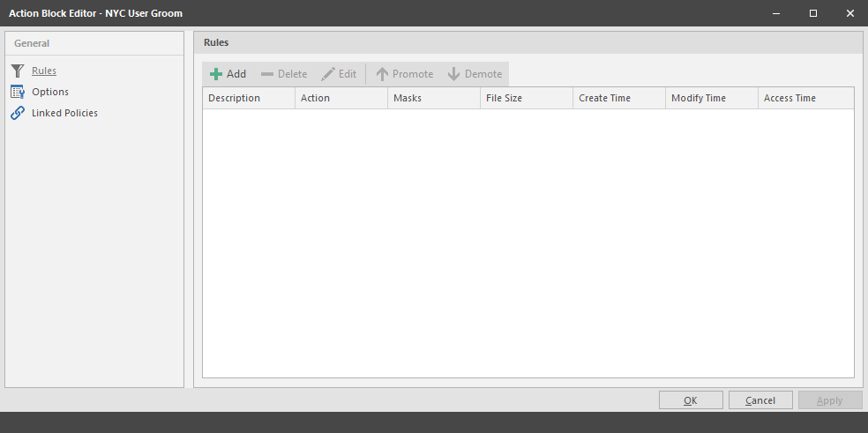Sort by the Description column header
The width and height of the screenshot is (868, 433).
pos(249,98)
